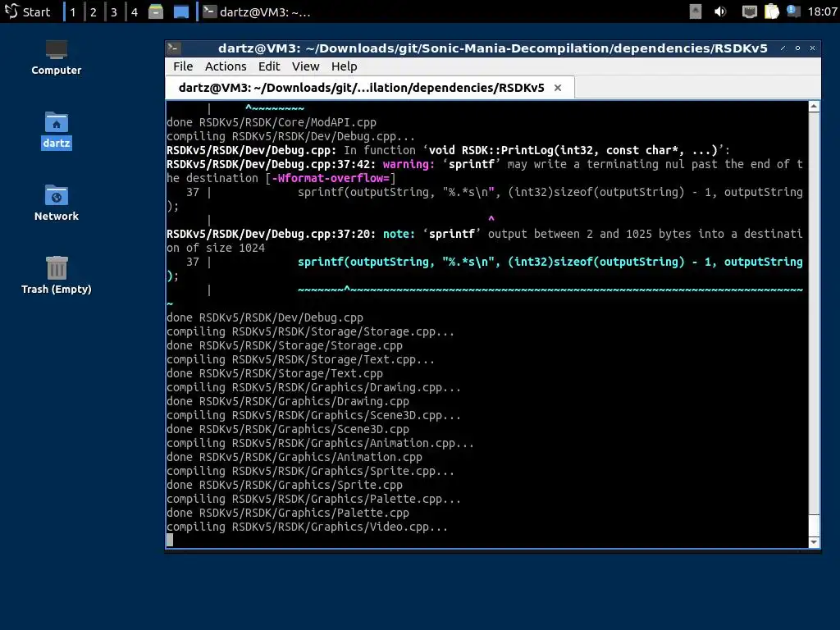Select the Trash (Empty) desktop icon
This screenshot has height=630, width=840.
(x=57, y=276)
